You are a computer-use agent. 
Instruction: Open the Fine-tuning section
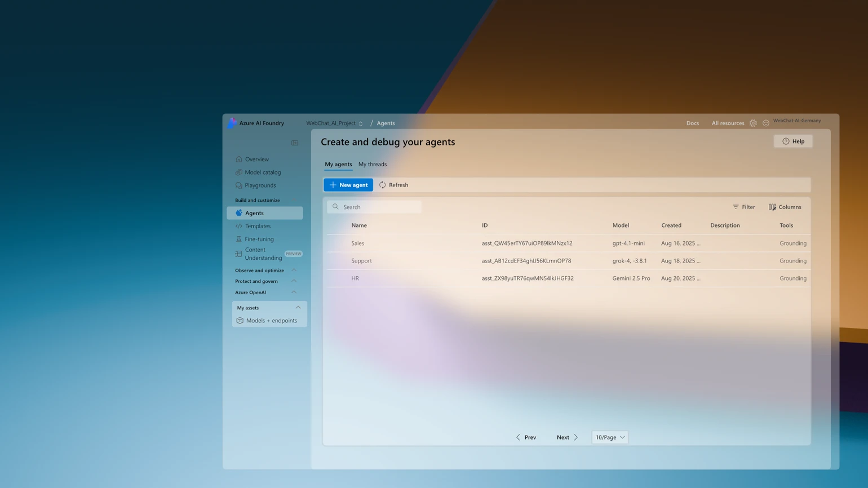260,238
